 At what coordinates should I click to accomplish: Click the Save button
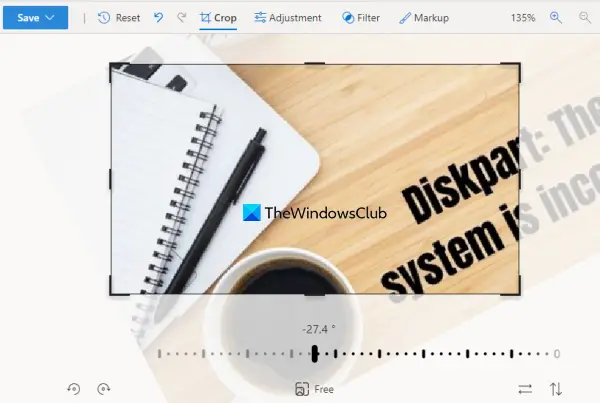tap(35, 18)
